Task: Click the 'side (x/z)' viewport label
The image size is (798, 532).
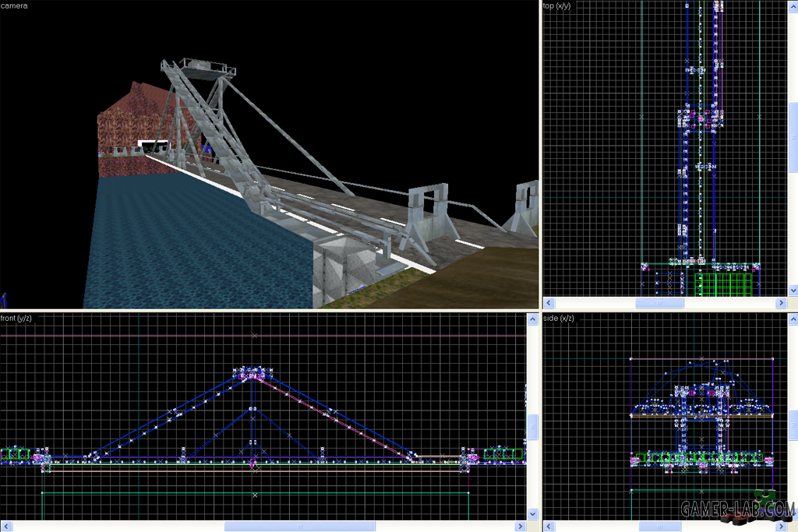Action: (558, 318)
